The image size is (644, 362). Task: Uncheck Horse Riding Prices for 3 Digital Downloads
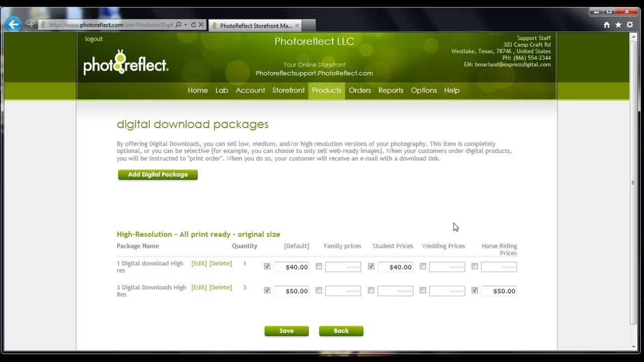point(475,291)
